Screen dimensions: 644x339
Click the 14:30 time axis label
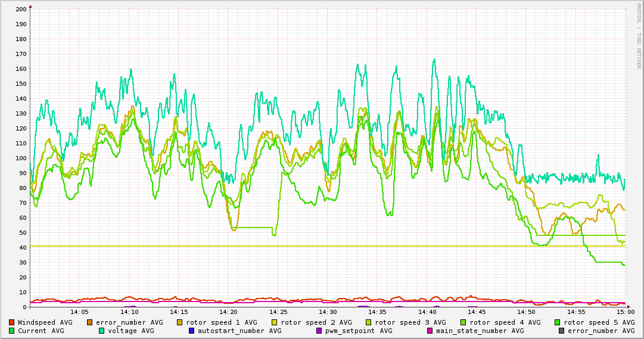pos(328,313)
